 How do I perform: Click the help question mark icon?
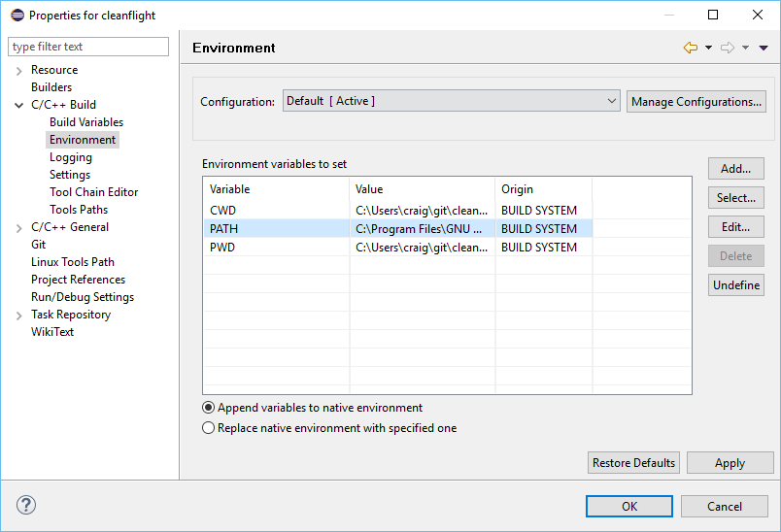point(26,506)
